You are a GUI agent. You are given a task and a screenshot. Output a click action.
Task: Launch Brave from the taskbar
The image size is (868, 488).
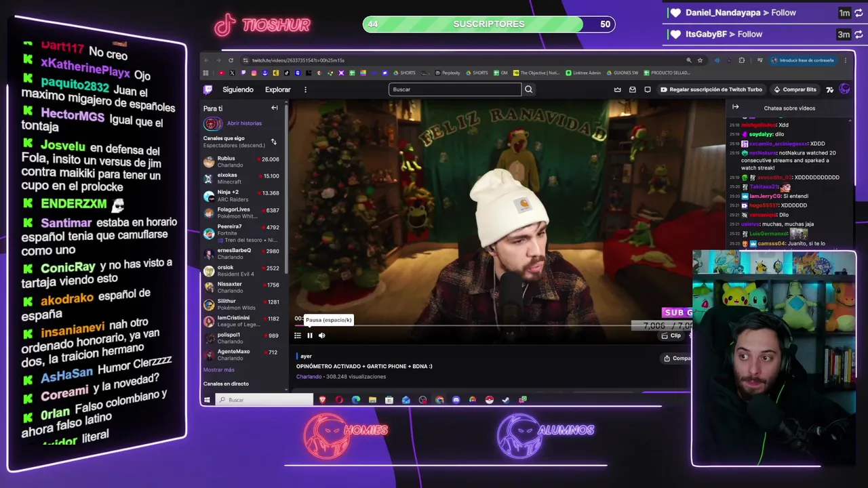[x=323, y=400]
